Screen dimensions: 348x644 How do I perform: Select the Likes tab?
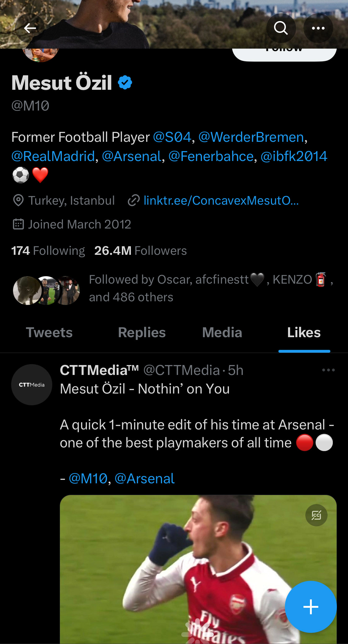tap(304, 333)
